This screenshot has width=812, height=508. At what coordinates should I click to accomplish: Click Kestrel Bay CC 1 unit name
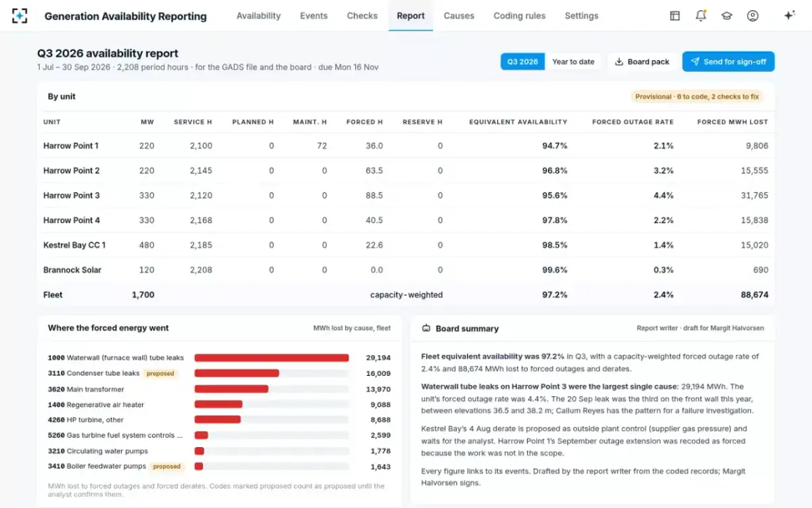click(74, 245)
